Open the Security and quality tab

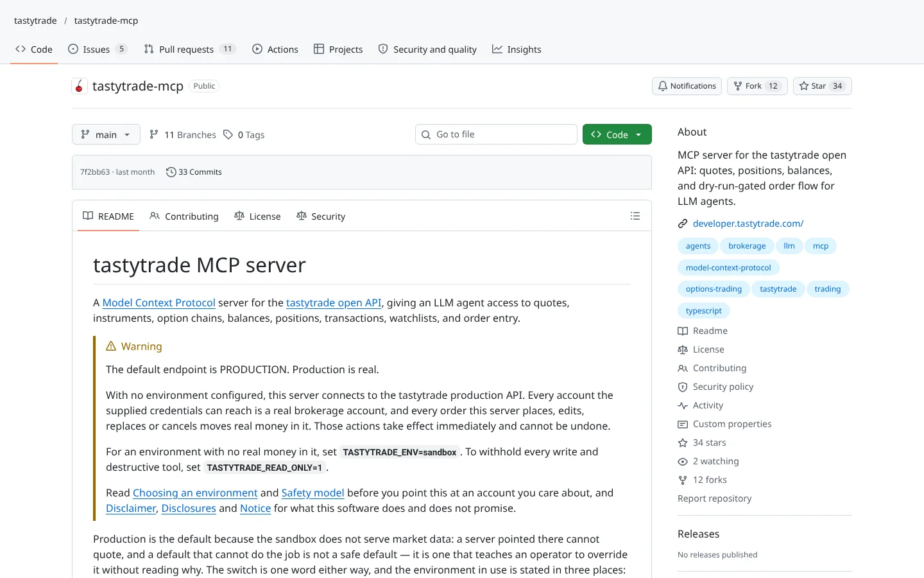pos(427,49)
